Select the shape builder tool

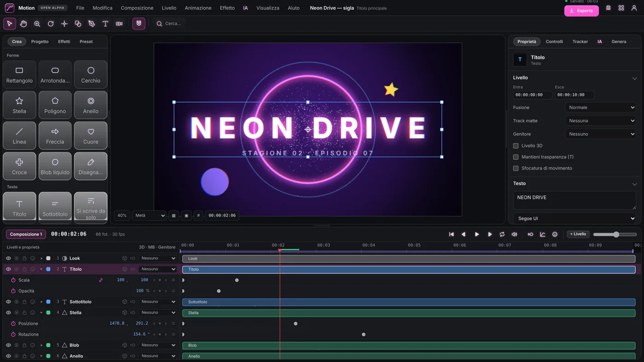click(x=78, y=23)
